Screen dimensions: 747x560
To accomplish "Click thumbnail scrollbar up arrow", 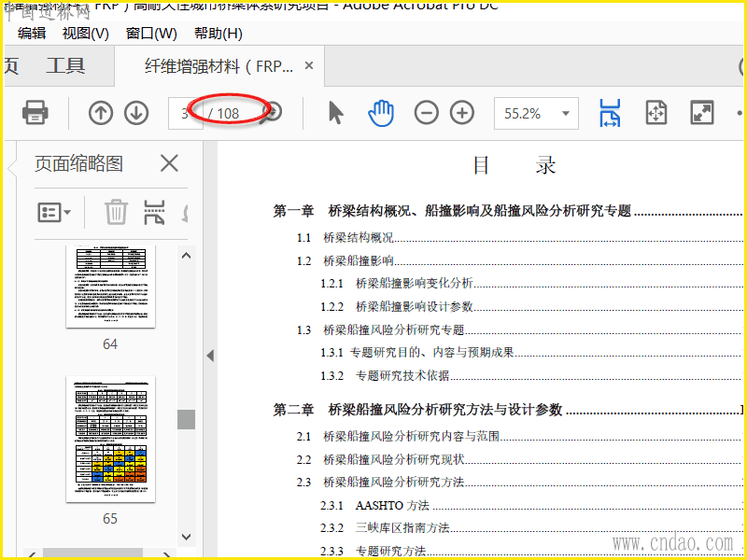I will click(186, 256).
